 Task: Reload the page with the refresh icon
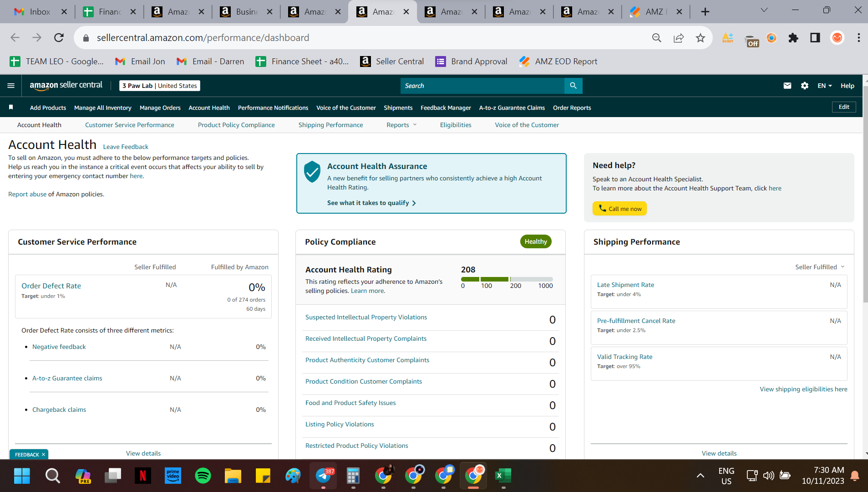coord(59,38)
